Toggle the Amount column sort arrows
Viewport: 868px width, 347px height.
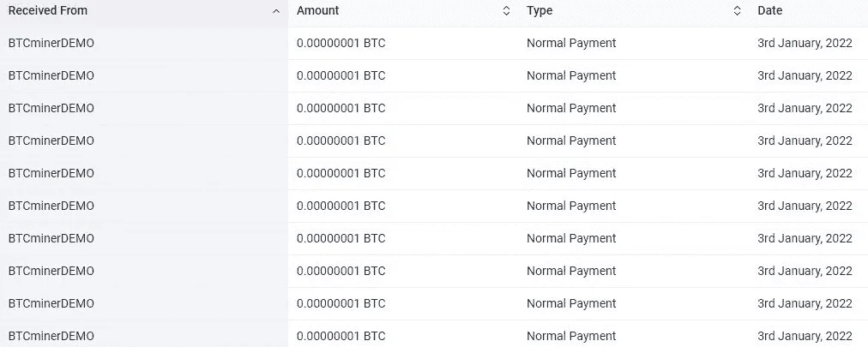pos(506,11)
